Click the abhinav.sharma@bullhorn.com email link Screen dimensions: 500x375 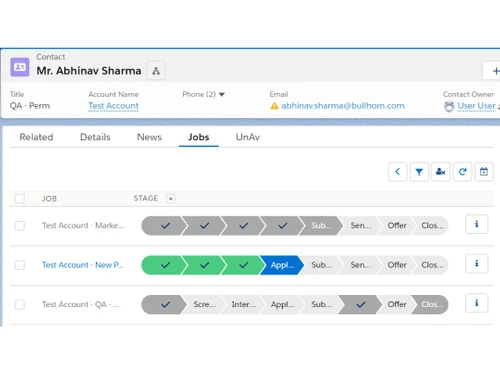343,106
